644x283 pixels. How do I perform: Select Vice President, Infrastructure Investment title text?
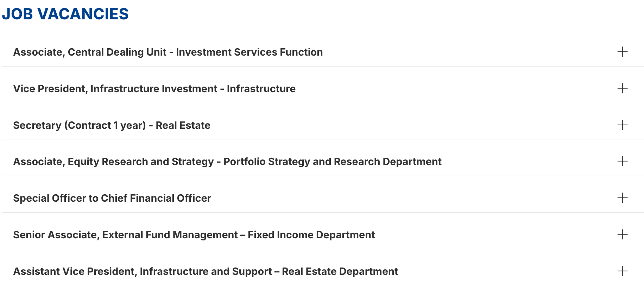click(x=154, y=89)
